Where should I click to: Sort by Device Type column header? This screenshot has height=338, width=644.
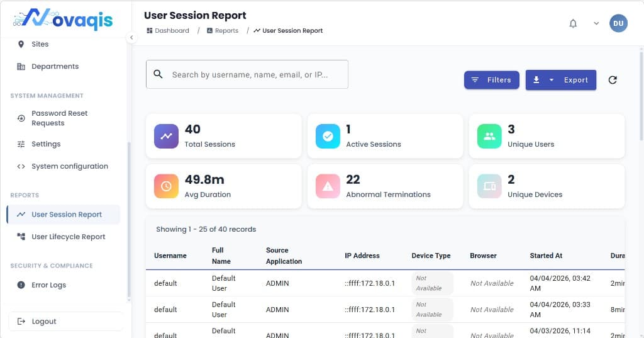[431, 256]
